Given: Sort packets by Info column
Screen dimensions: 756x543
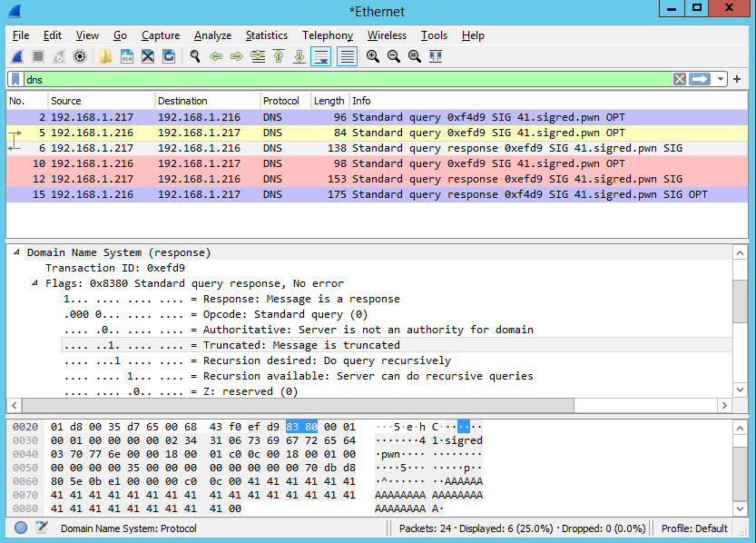Looking at the screenshot, I should 548,101.
